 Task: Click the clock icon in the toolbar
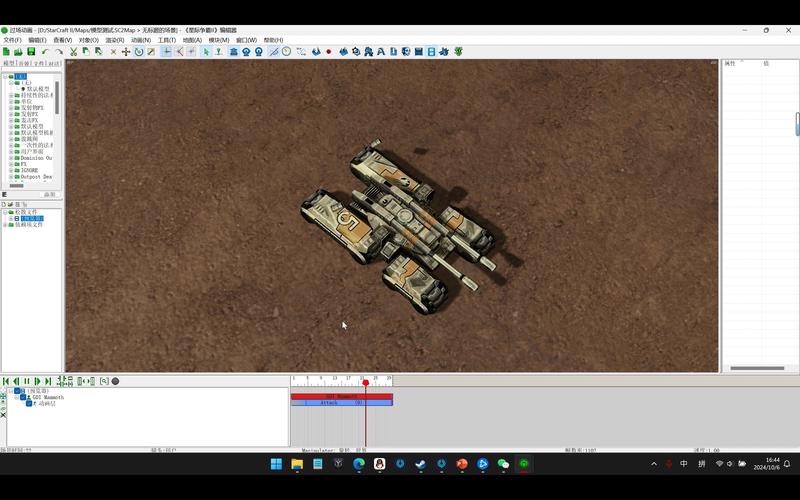tap(286, 51)
